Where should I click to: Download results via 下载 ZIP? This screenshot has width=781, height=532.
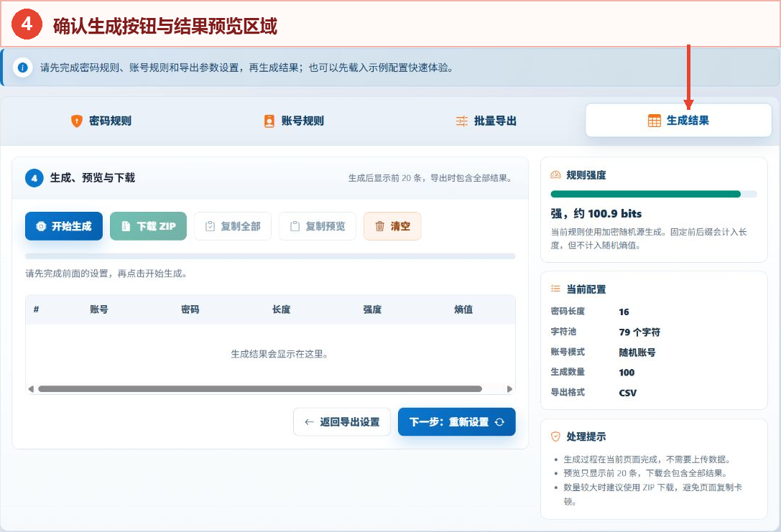tap(149, 226)
